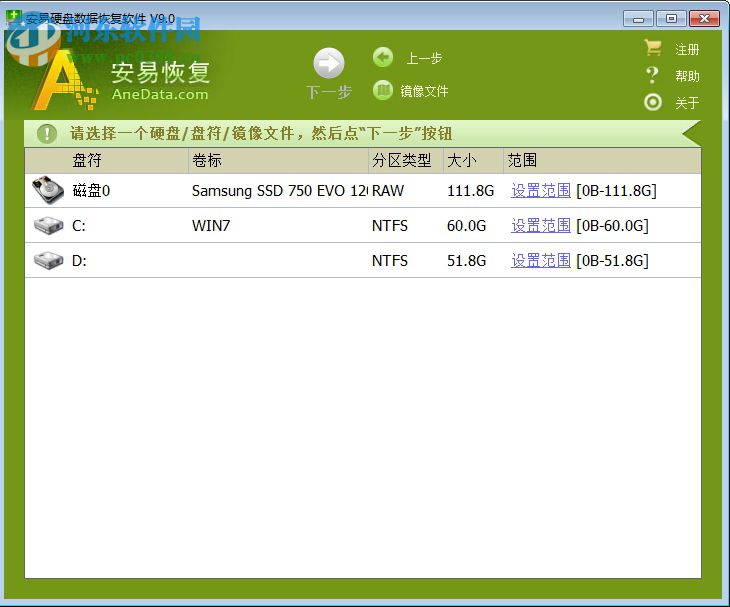Set range link for 磁盘0
Screen dimensions: 730x607
pyautogui.click(x=541, y=190)
